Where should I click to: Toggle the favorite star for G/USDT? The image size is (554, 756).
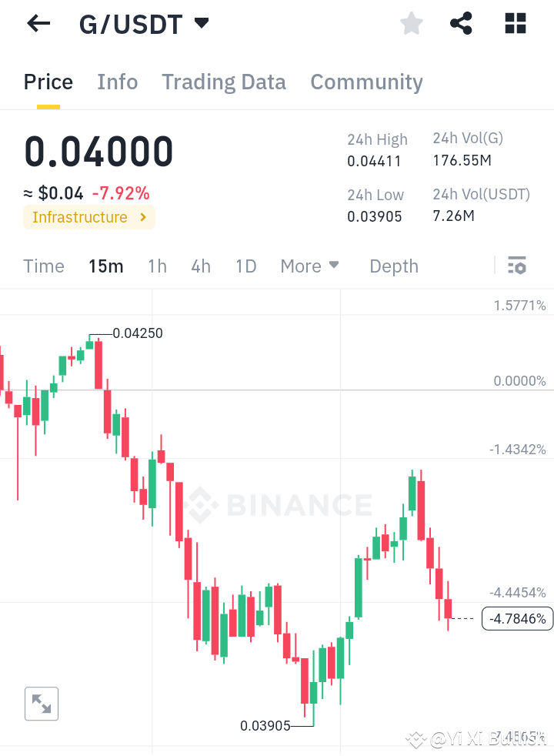point(411,23)
